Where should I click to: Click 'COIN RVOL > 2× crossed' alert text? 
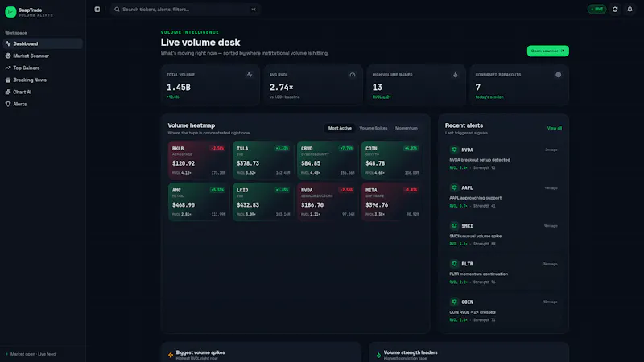(x=473, y=312)
